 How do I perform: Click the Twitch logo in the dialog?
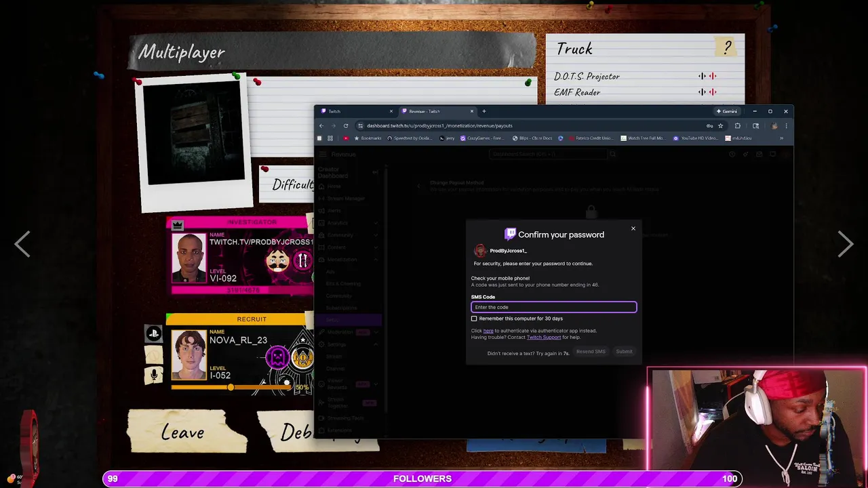[510, 235]
